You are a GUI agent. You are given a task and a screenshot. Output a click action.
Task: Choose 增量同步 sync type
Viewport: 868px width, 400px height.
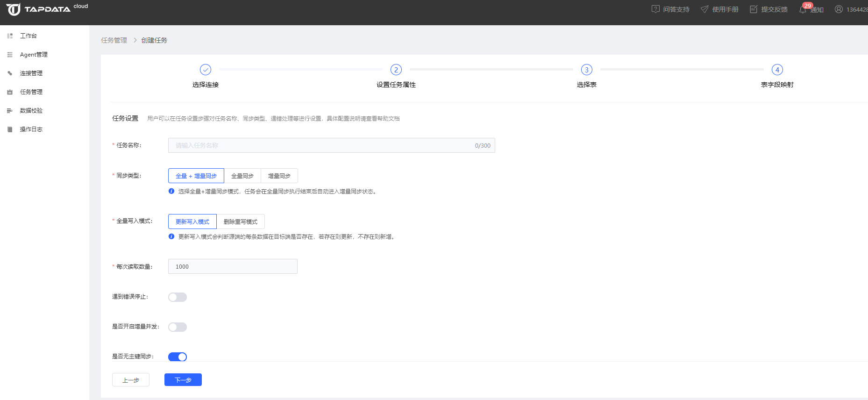pyautogui.click(x=279, y=176)
